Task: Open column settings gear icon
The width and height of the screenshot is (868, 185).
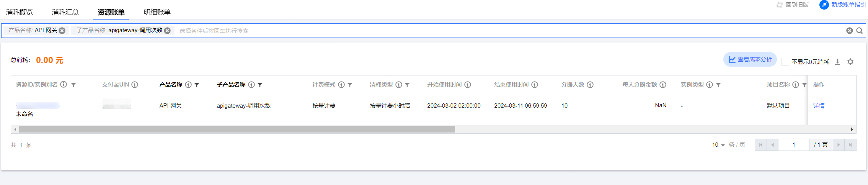Action: click(x=850, y=62)
